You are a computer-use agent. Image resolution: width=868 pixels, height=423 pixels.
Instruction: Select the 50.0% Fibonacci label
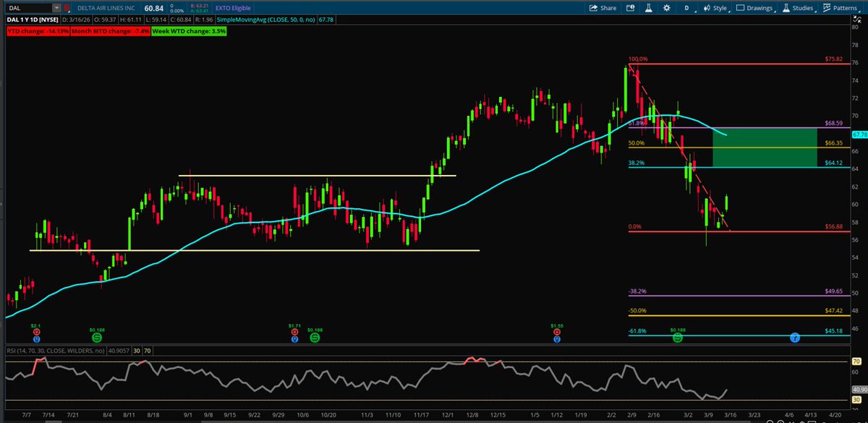tap(635, 144)
